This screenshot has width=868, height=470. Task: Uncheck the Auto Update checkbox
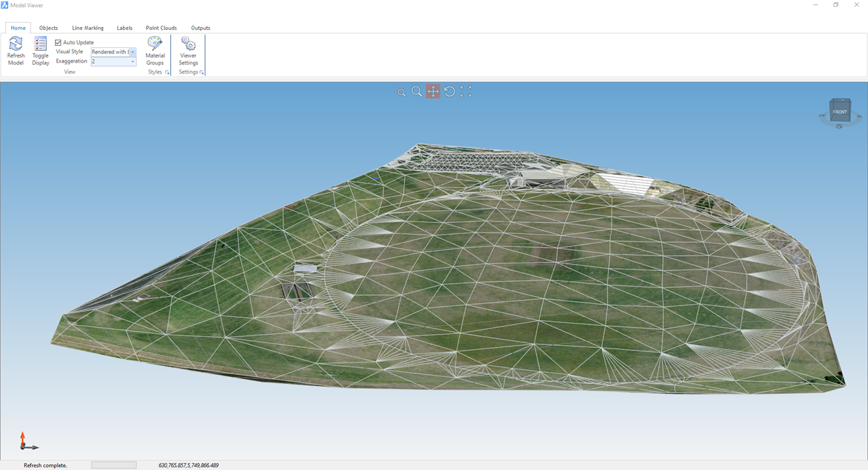tap(58, 42)
